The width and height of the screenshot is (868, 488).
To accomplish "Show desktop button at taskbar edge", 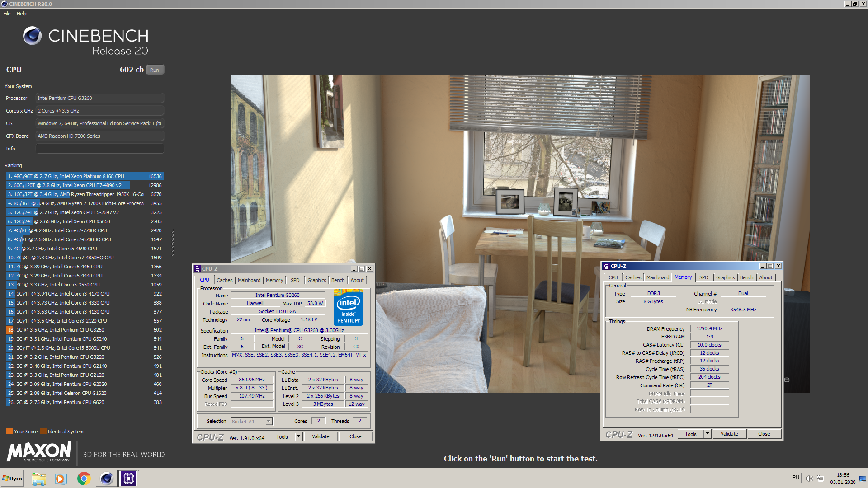I will click(863, 479).
